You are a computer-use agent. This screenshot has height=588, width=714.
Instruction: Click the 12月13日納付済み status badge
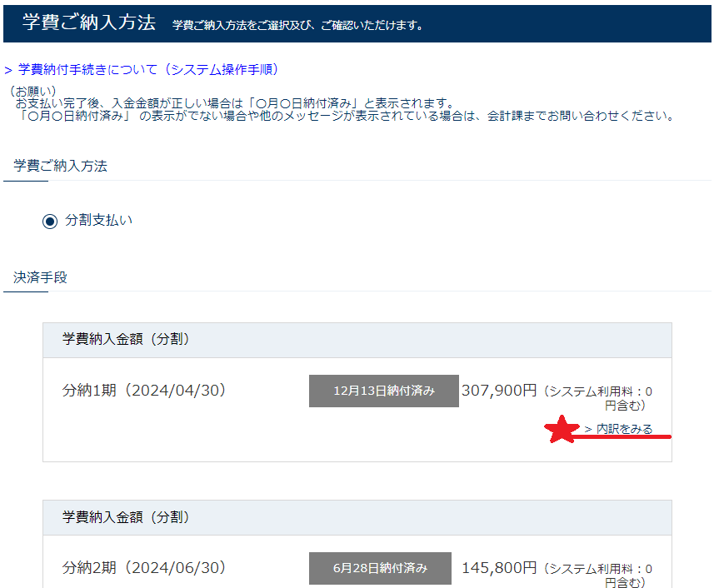click(384, 391)
